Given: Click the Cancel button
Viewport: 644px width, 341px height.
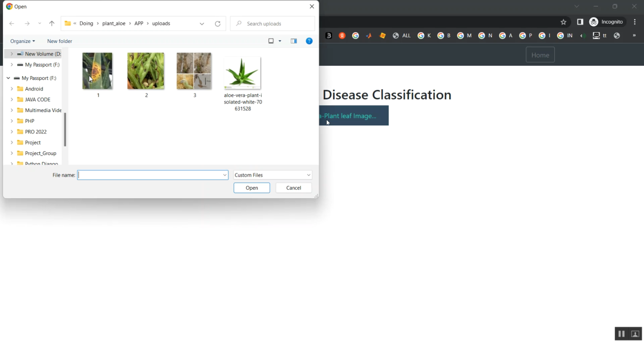Looking at the screenshot, I should (294, 188).
